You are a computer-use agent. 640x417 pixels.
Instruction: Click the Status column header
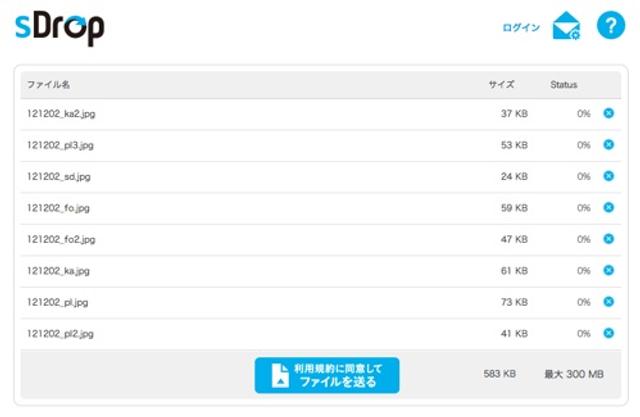(564, 85)
